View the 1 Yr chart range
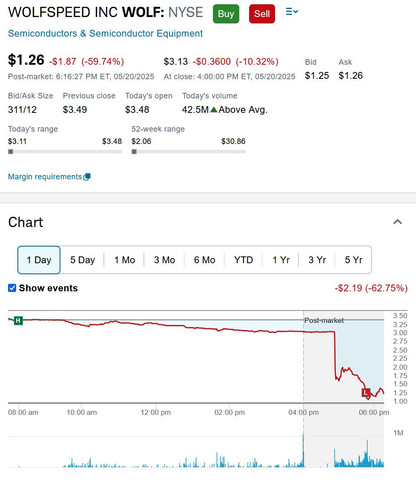416x500 pixels. [x=281, y=260]
